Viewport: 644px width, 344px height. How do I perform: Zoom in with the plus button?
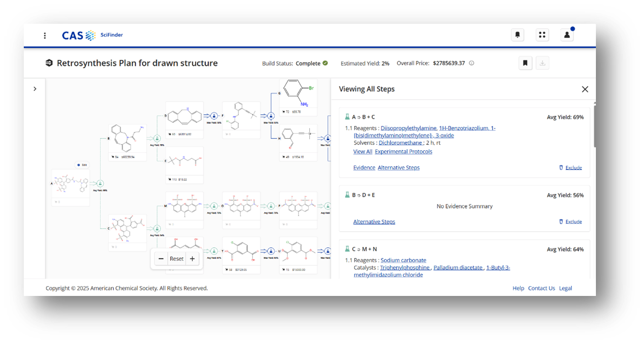[192, 259]
